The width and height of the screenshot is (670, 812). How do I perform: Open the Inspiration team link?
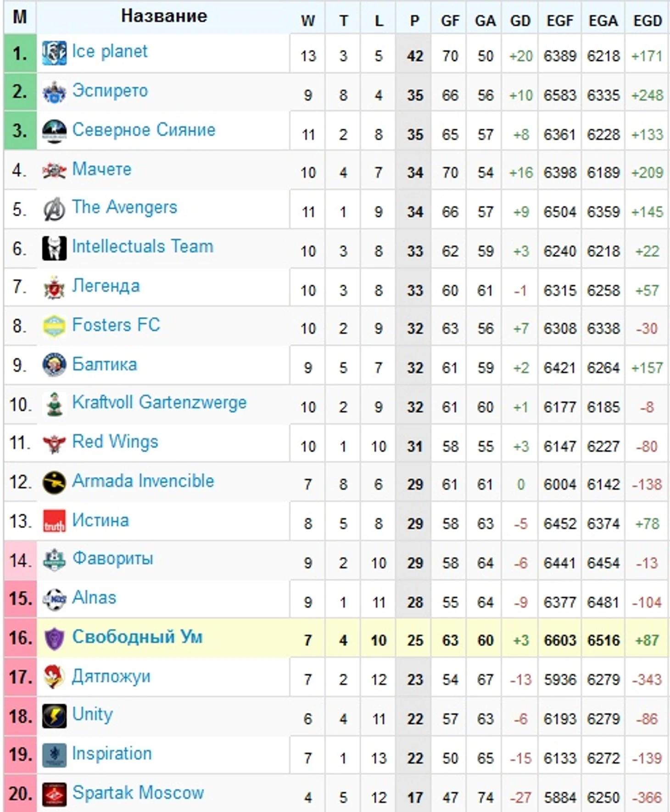pyautogui.click(x=112, y=753)
